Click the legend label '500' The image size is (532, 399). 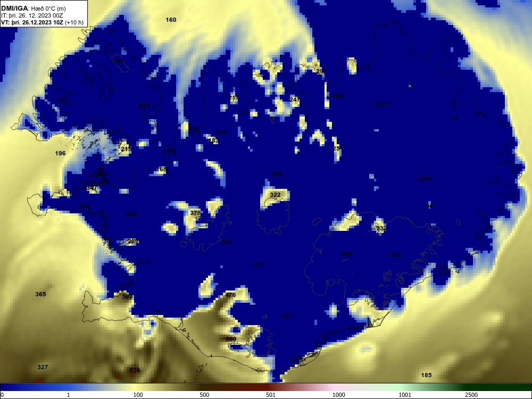(204, 395)
